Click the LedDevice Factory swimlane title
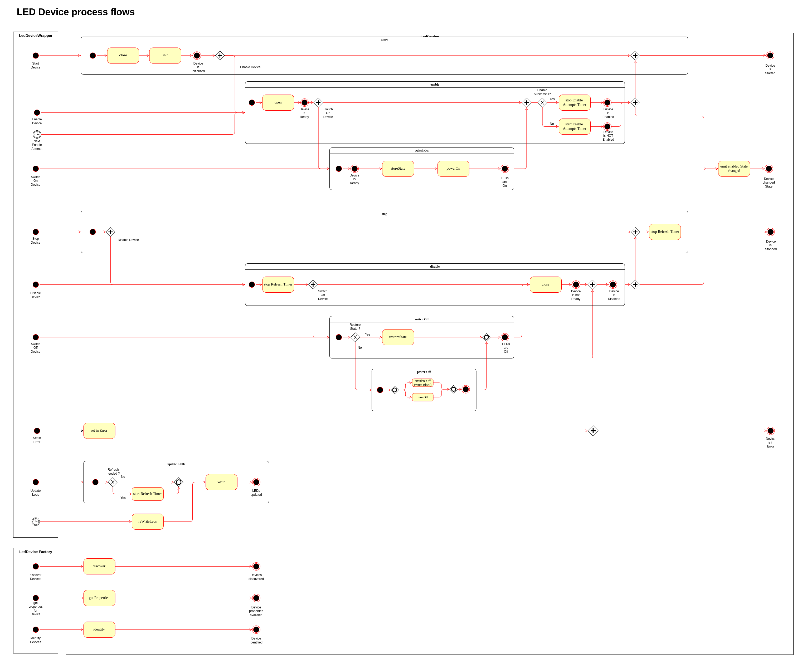The height and width of the screenshot is (664, 812). pyautogui.click(x=36, y=552)
